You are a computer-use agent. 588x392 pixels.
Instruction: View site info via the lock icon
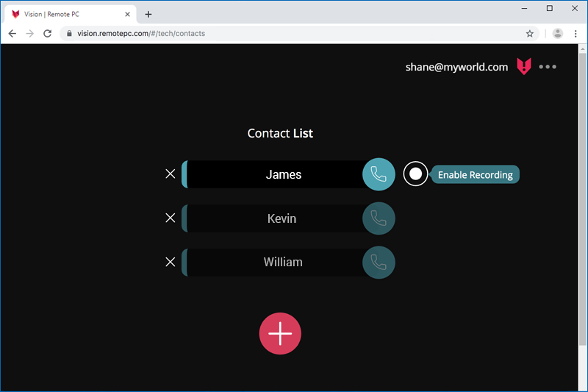pos(69,33)
